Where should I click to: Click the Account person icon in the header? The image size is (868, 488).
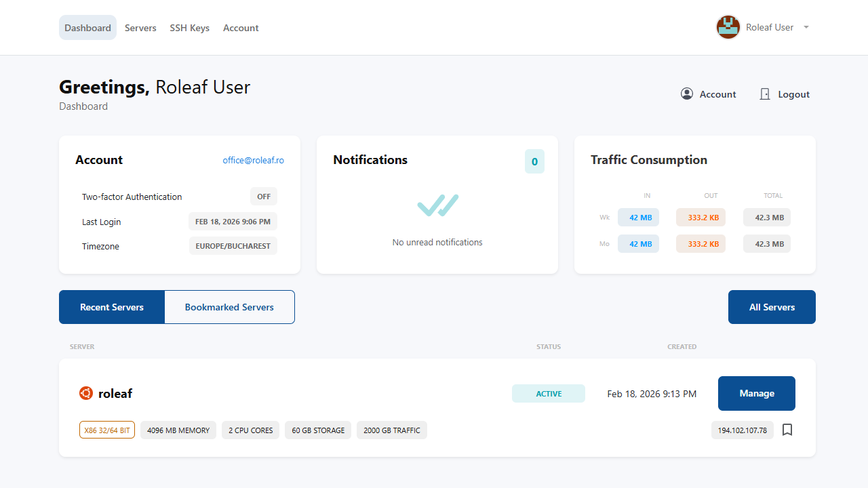click(687, 94)
